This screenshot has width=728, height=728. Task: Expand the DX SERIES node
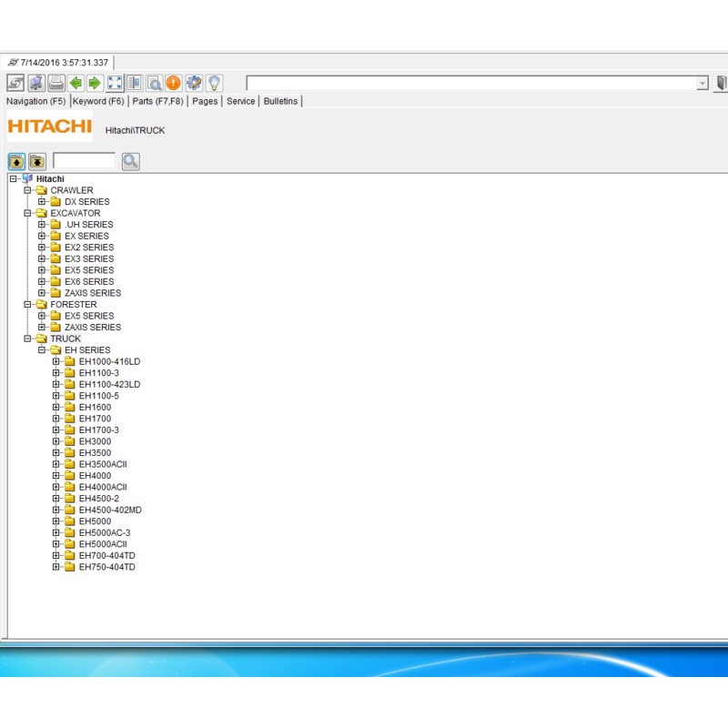[x=42, y=201]
